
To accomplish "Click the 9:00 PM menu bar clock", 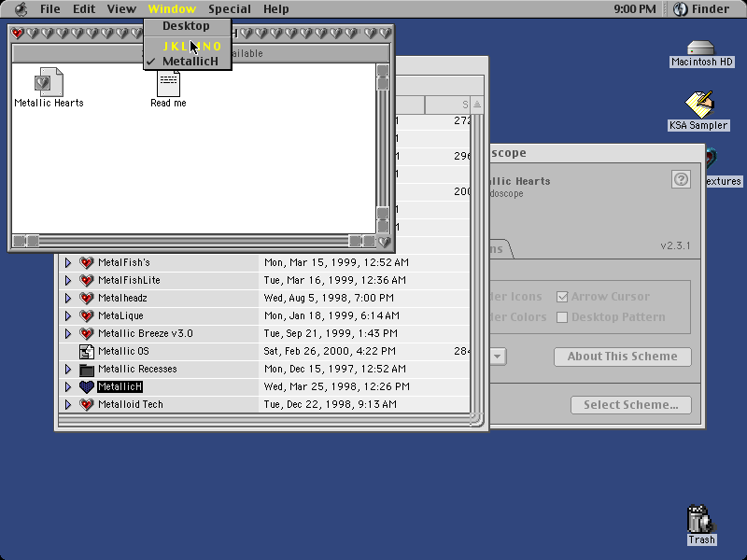I will [x=635, y=9].
